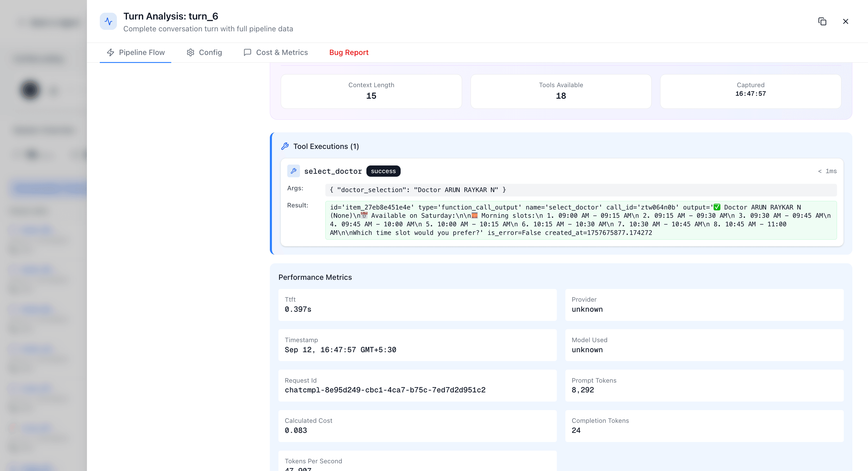
Task: Click the Calculated Cost value 0.083
Action: click(296, 430)
